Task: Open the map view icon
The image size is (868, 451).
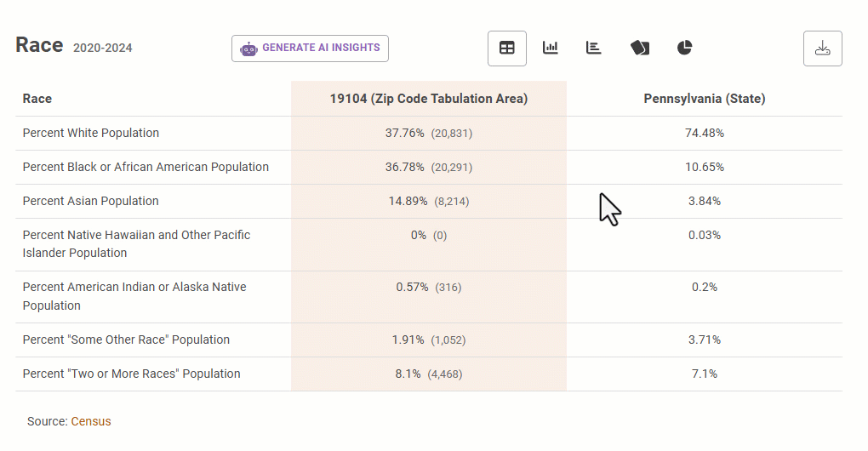Action: (x=640, y=48)
